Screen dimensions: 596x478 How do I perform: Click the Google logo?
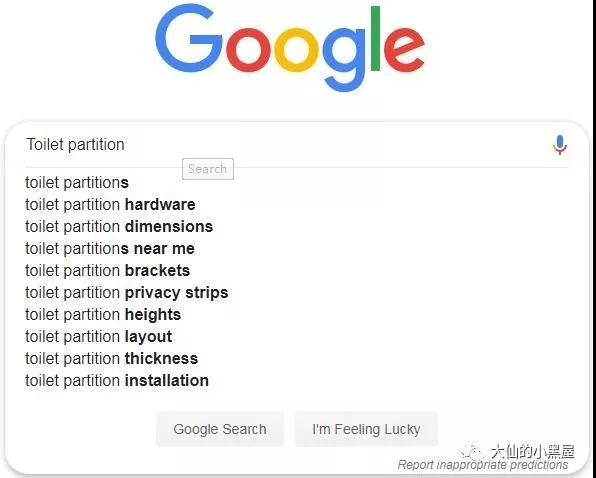click(x=290, y=47)
